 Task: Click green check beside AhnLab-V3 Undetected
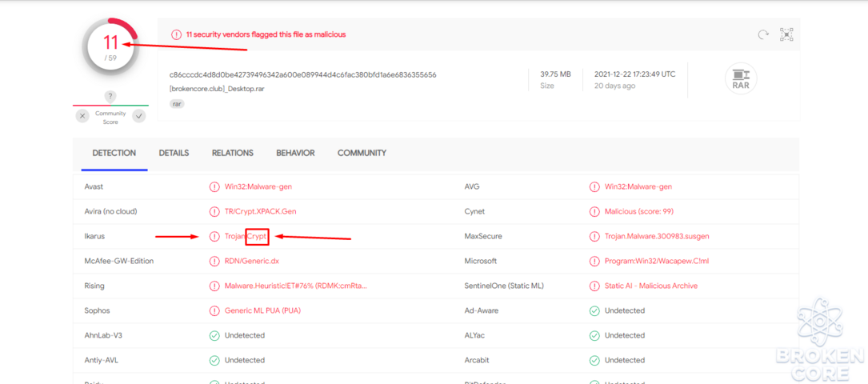click(x=214, y=336)
